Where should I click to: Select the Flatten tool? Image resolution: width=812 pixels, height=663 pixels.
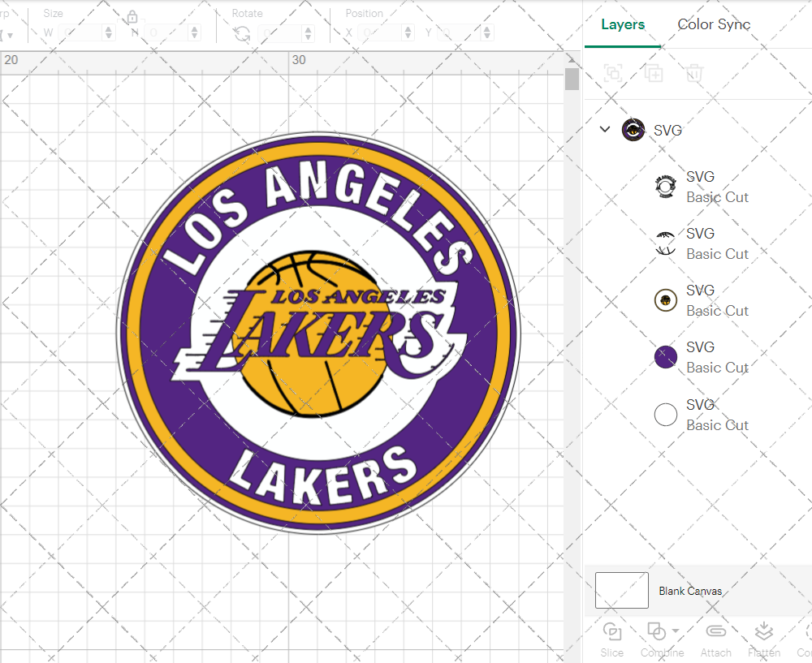[x=763, y=640]
